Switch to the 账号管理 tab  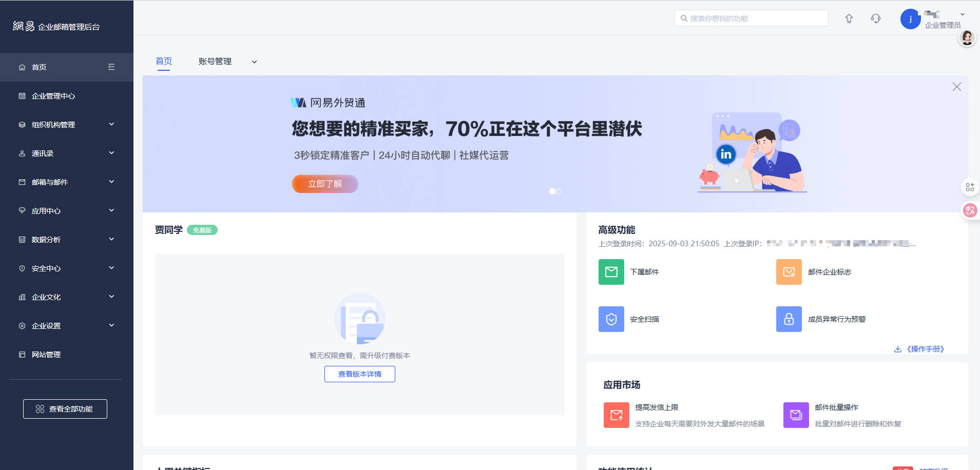pos(215,62)
